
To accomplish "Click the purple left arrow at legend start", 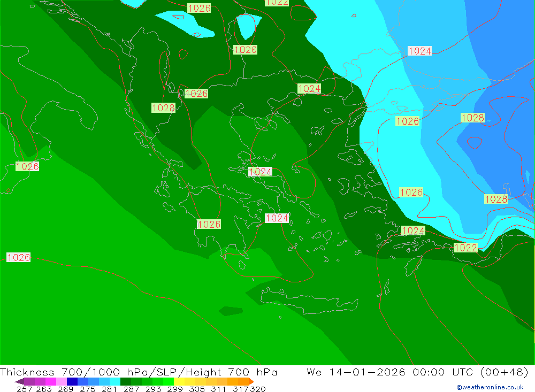I will coord(19,381).
